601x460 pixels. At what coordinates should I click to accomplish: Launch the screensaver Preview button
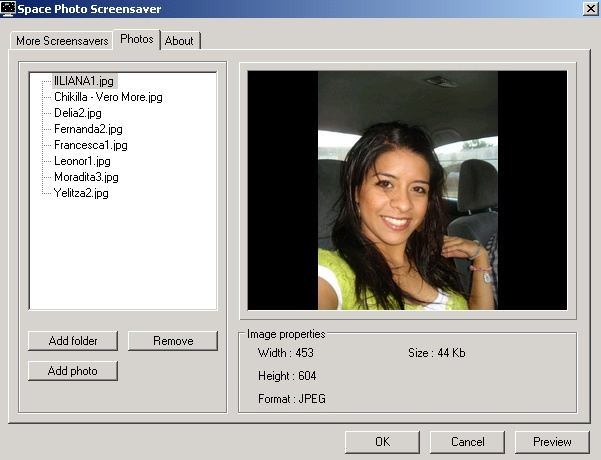click(552, 441)
